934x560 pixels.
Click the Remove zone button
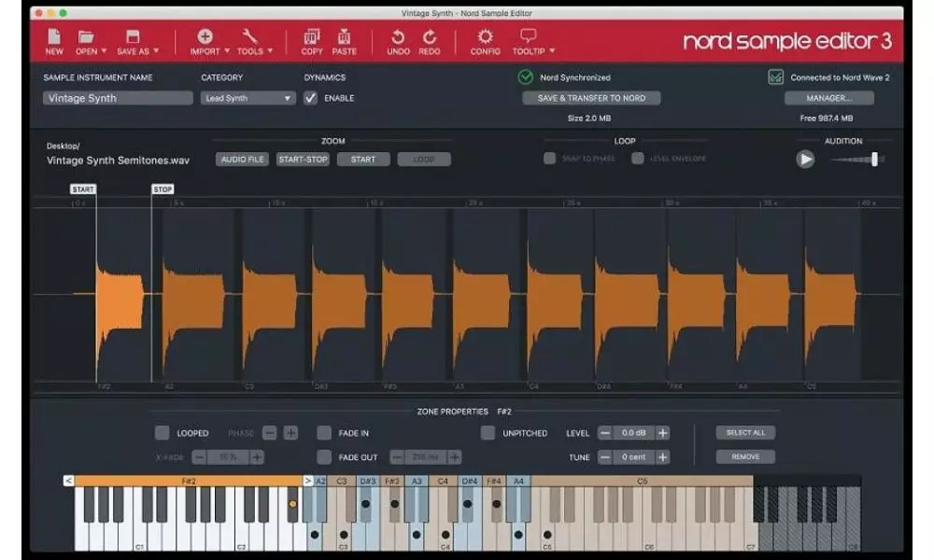tap(745, 457)
